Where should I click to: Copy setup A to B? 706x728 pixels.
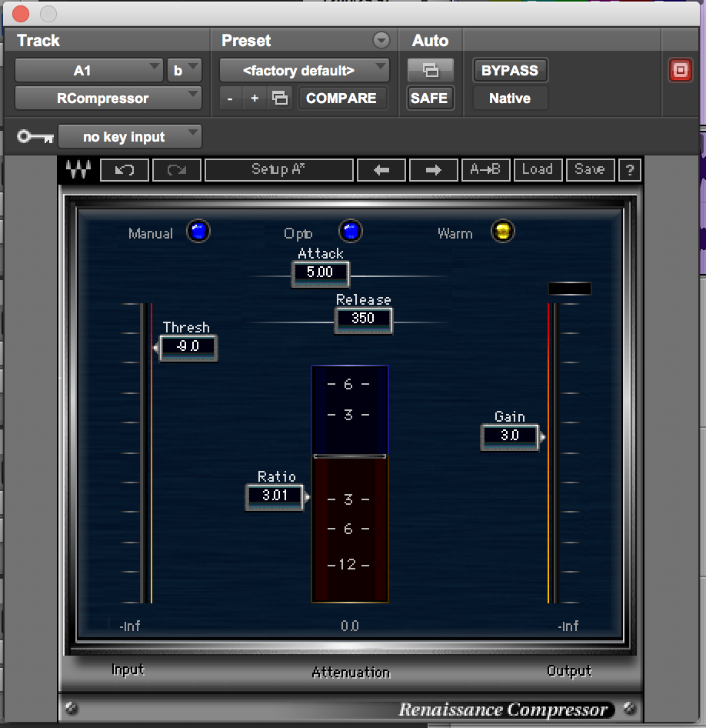(486, 170)
